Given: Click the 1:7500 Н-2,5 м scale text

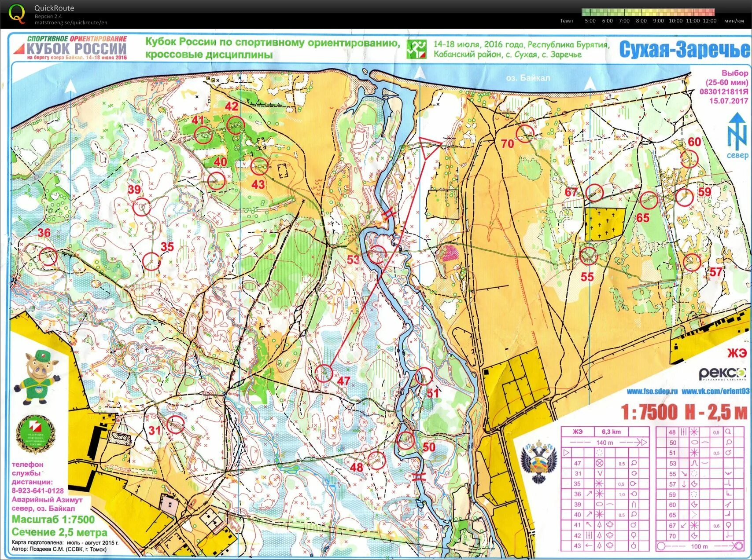Looking at the screenshot, I should (x=684, y=412).
